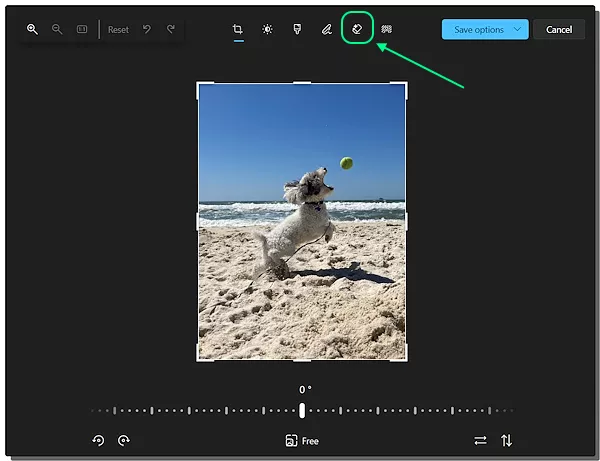The image size is (600, 461).
Task: Fit photo to window icon
Action: [82, 29]
